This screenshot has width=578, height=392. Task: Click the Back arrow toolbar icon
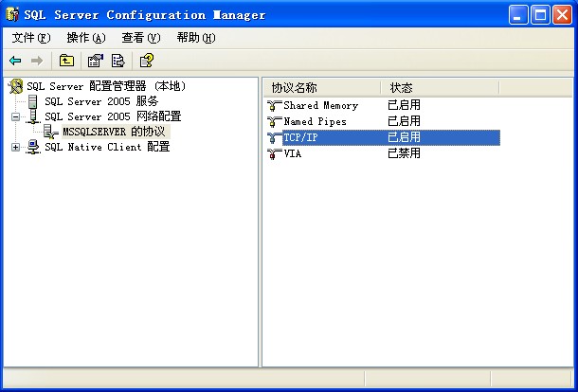click(15, 61)
